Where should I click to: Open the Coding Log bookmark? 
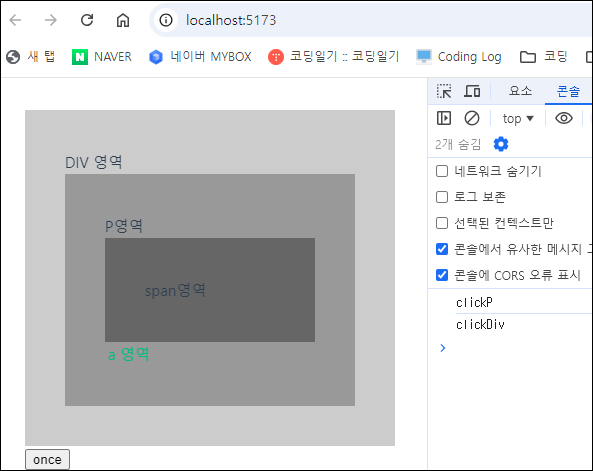tap(458, 57)
